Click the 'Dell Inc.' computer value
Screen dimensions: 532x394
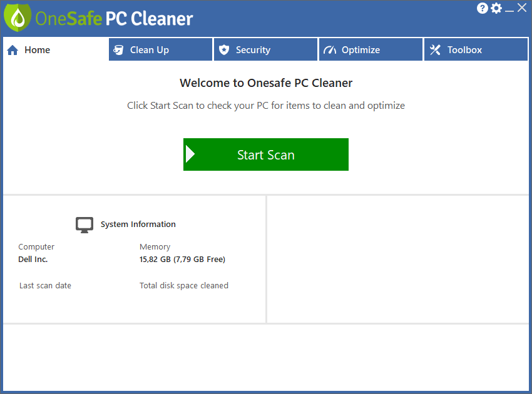pos(33,260)
